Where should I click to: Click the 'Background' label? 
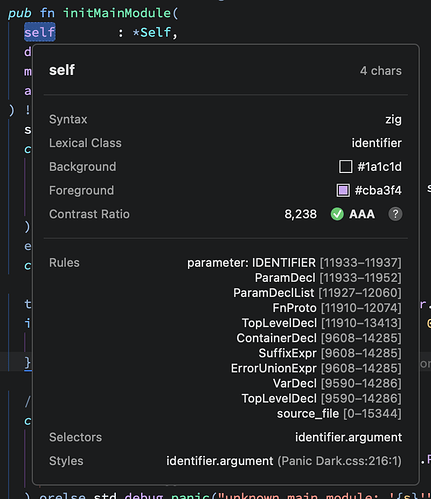click(x=83, y=167)
